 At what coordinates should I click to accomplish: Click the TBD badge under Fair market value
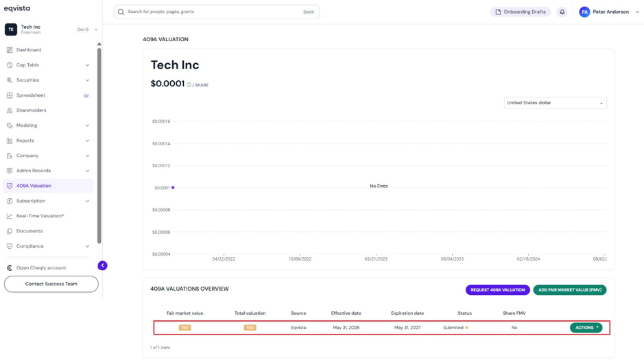[184, 328]
